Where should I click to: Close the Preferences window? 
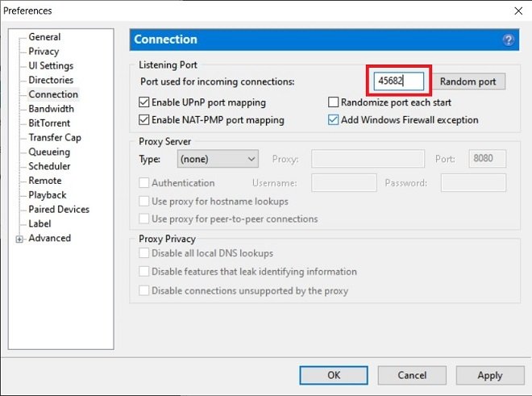(x=518, y=10)
